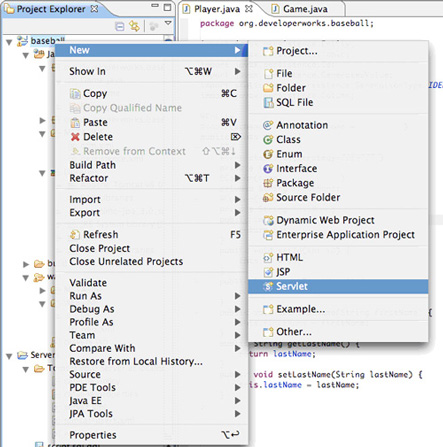
Task: Click the Annotation icon
Action: (268, 125)
